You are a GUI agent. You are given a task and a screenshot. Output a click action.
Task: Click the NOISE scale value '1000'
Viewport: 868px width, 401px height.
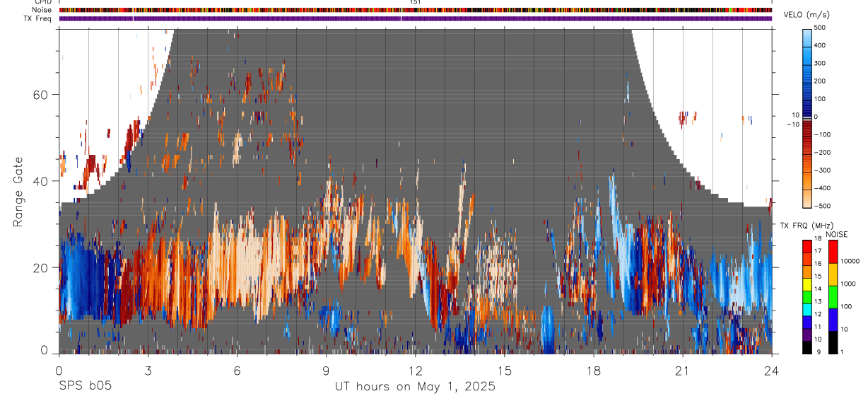click(848, 284)
